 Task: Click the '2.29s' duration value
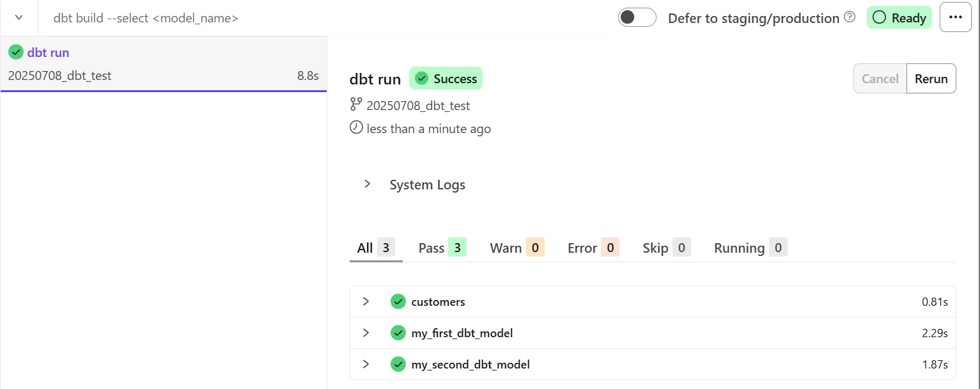click(x=934, y=333)
